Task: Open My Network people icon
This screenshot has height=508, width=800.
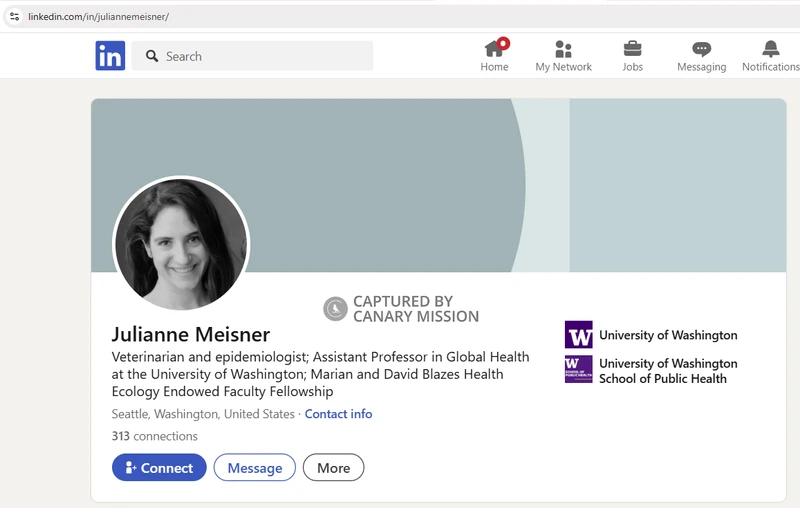Action: (563, 49)
